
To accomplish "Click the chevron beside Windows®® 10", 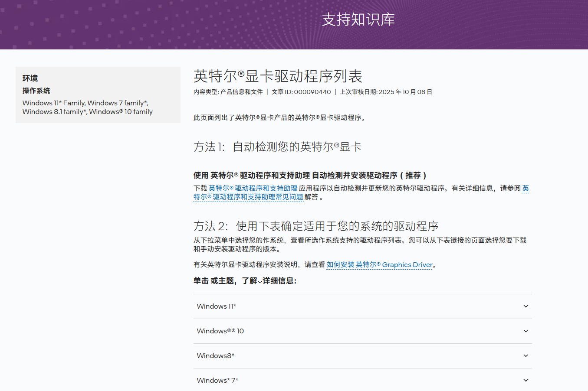I will click(526, 331).
